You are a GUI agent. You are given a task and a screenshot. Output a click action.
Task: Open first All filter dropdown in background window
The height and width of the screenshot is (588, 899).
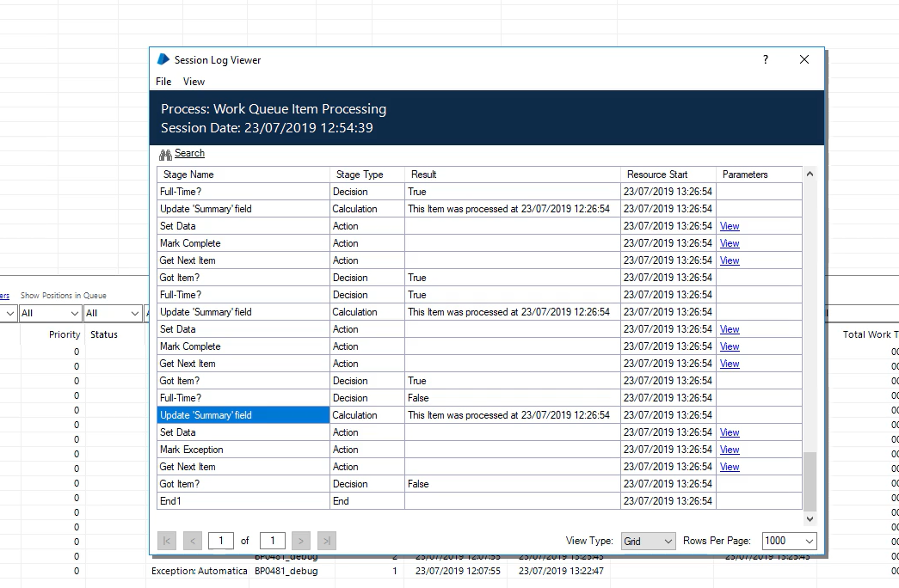50,313
